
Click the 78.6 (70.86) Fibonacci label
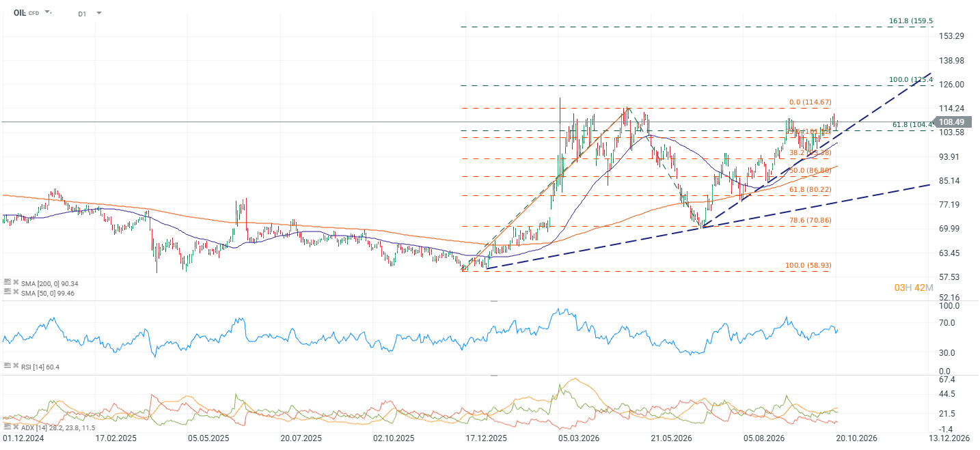[x=811, y=220]
